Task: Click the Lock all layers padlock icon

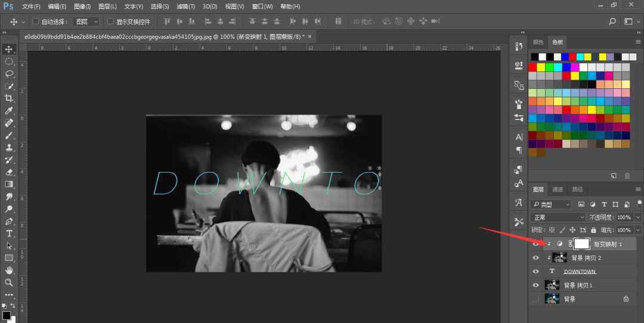Action: click(x=593, y=230)
